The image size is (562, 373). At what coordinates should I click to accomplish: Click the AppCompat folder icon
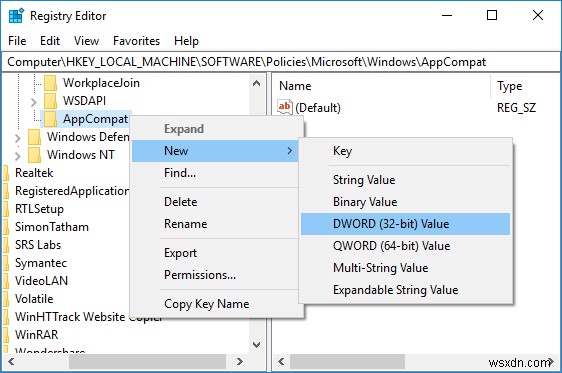(51, 119)
